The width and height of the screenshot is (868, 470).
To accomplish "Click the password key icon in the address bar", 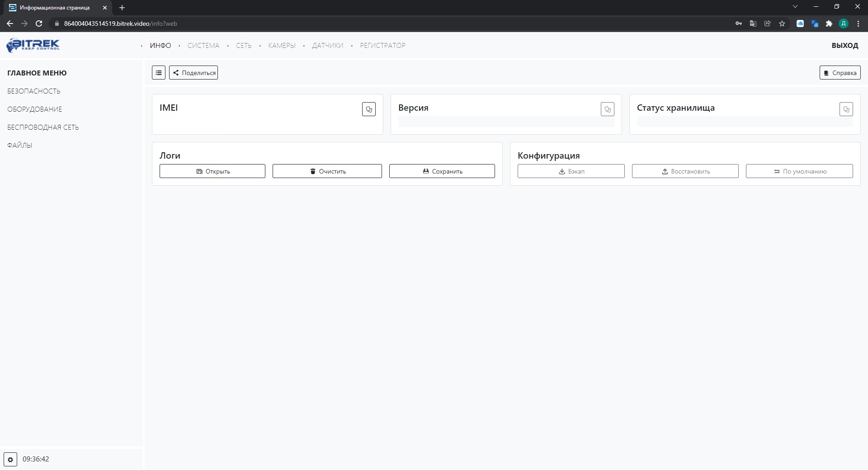I will click(739, 23).
